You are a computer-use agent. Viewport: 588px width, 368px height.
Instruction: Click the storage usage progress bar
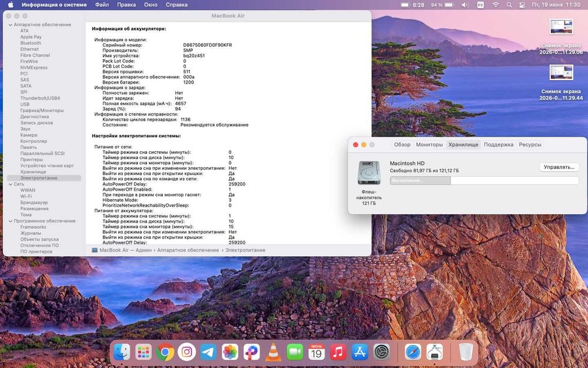pyautogui.click(x=484, y=181)
